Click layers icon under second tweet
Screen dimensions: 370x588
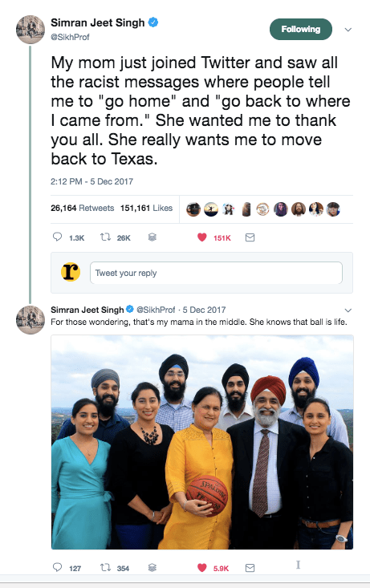pos(152,567)
